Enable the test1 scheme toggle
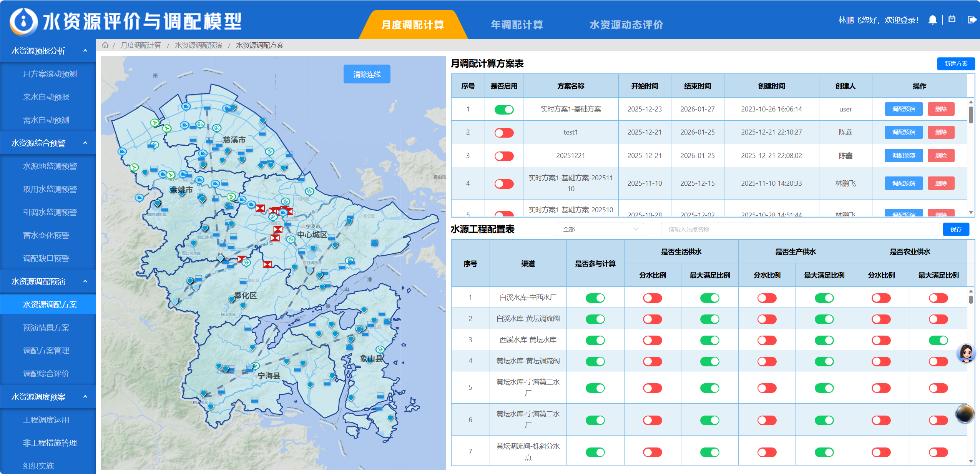Screen dimensions: 980x474 [x=504, y=133]
